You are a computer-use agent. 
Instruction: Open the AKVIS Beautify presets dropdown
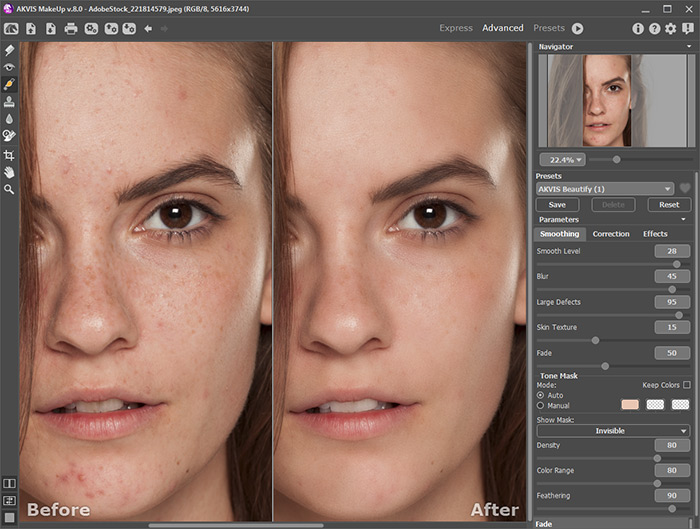604,188
